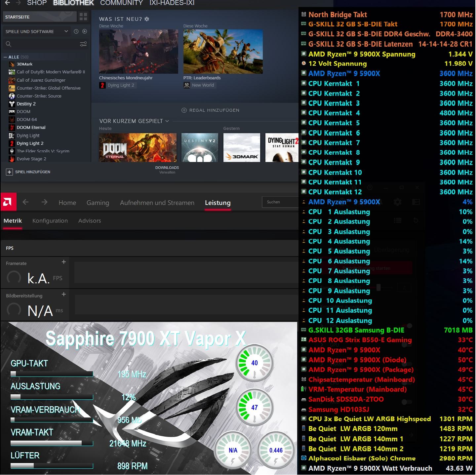The width and height of the screenshot is (476, 475).
Task: Open 'PTR: Leaderboards' news thumbnail
Action: 223,52
